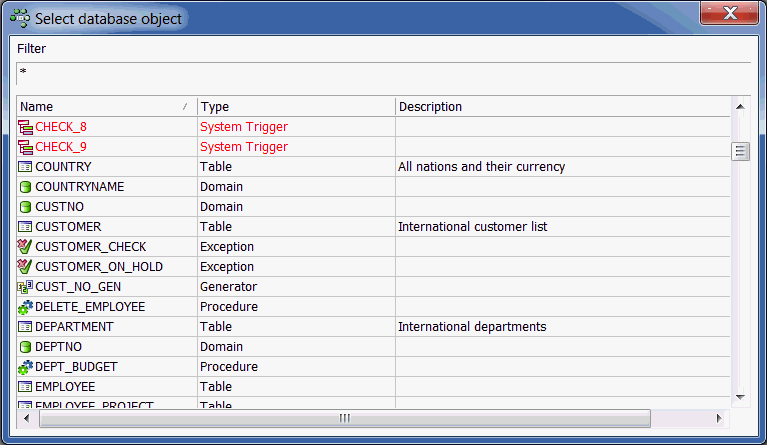Click the vertical scrollbar thumb
Screen dimensions: 767x445
[740, 151]
